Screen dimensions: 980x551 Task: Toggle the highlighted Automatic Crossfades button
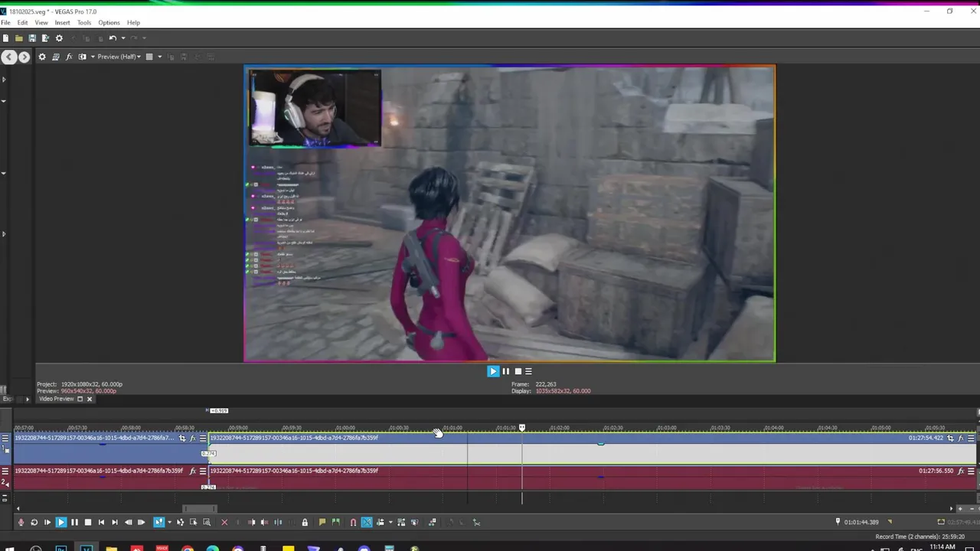(x=367, y=523)
